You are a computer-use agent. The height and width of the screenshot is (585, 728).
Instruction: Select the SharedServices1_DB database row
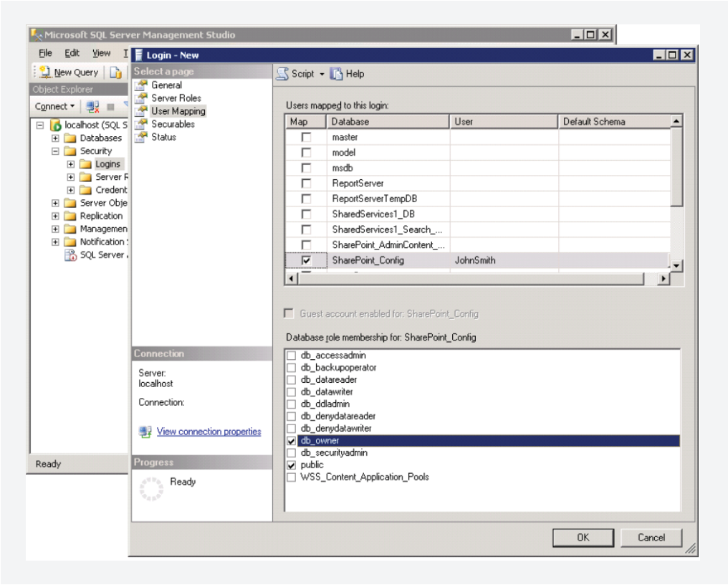pos(477,214)
